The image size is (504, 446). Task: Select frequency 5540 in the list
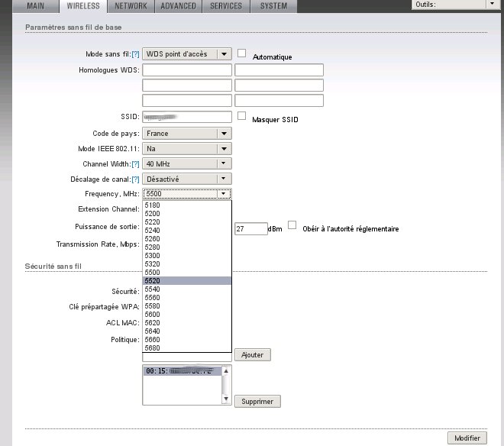(x=187, y=289)
